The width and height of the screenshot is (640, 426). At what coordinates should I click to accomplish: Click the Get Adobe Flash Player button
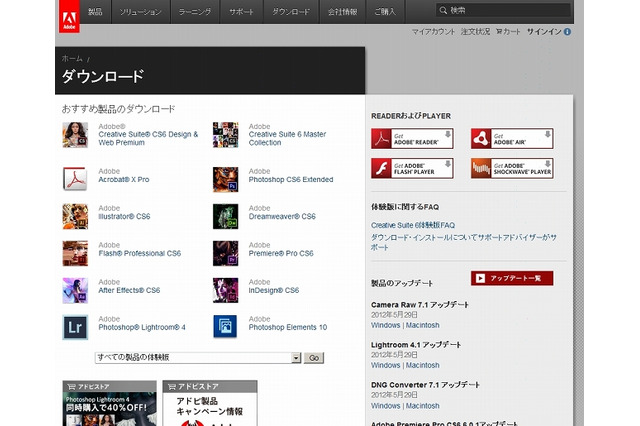tap(412, 168)
